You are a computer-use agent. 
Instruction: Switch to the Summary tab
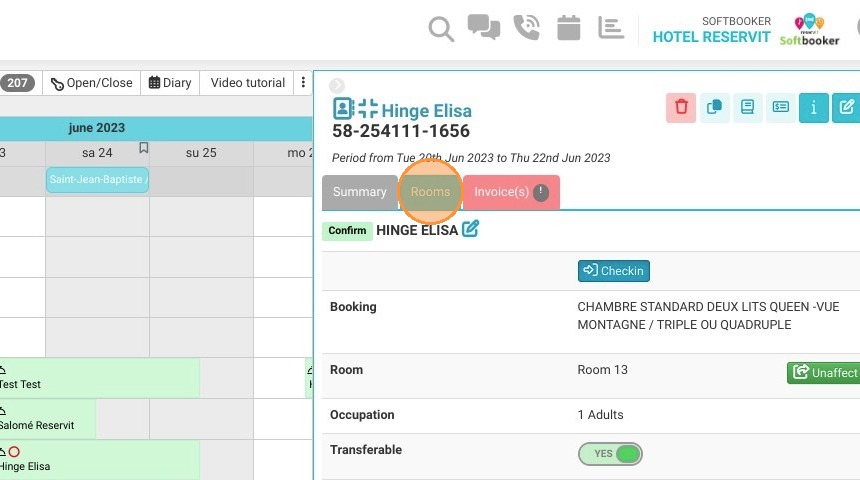tap(359, 192)
